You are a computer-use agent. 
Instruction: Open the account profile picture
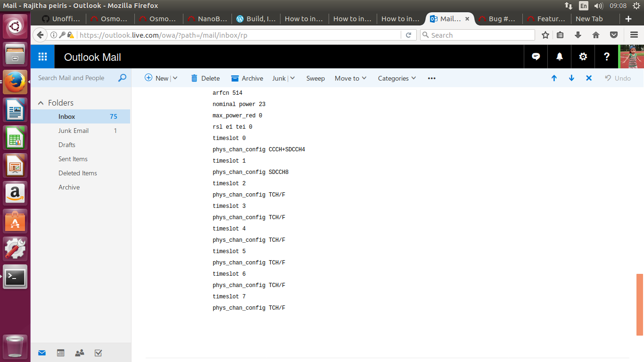(632, 57)
